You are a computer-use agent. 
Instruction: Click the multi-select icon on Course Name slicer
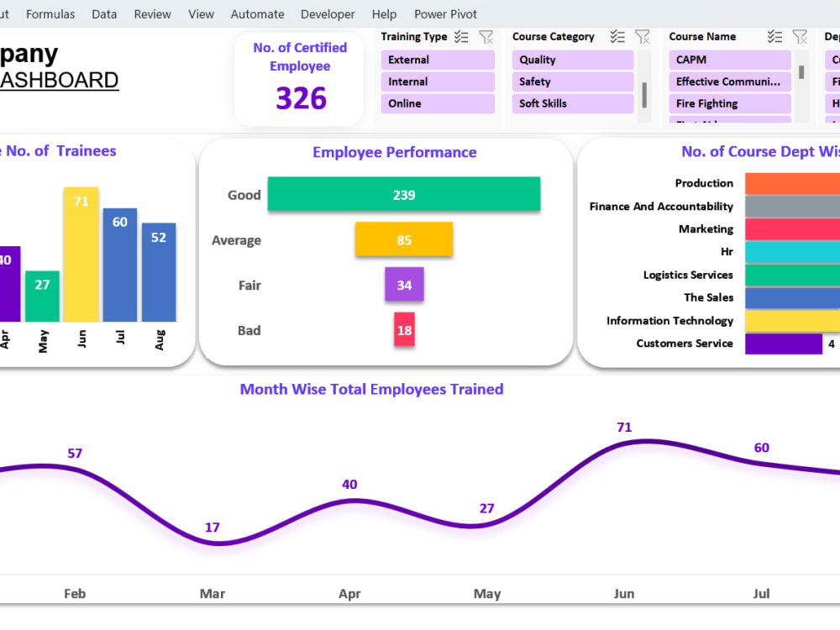pyautogui.click(x=775, y=36)
